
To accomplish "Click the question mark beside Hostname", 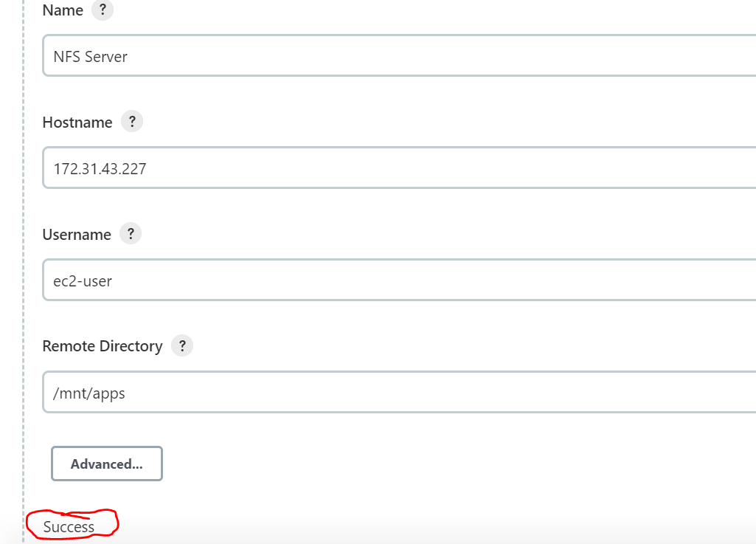I will coord(132,121).
